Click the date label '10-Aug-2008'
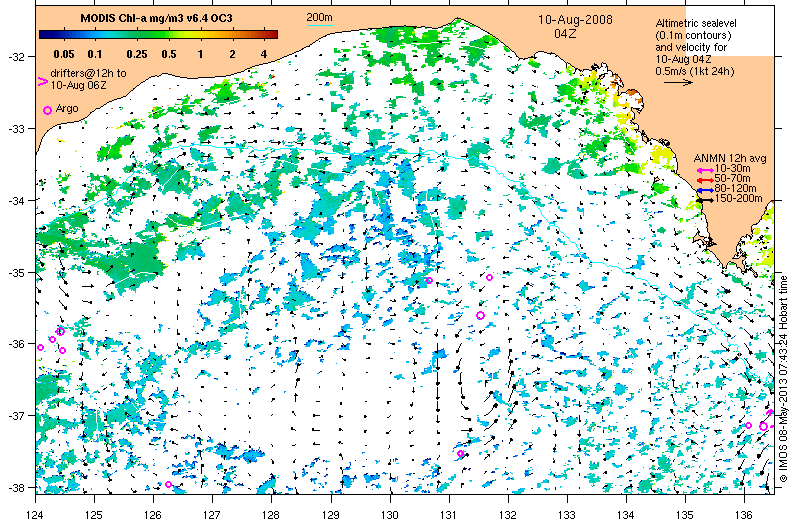Image resolution: width=800 pixels, height=520 pixels. 575,20
